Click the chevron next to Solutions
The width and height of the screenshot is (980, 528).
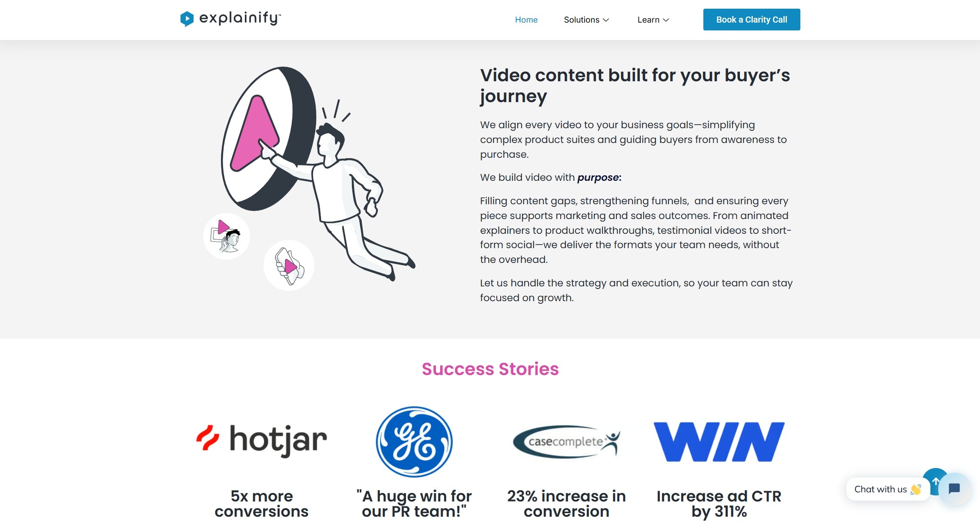(606, 20)
